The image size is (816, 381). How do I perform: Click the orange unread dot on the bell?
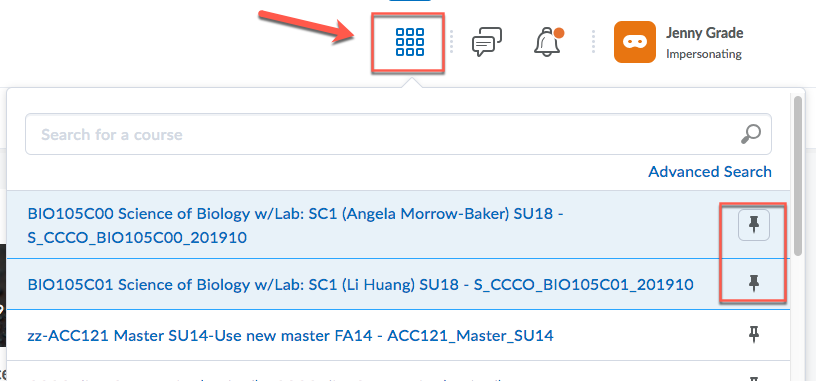coord(559,33)
